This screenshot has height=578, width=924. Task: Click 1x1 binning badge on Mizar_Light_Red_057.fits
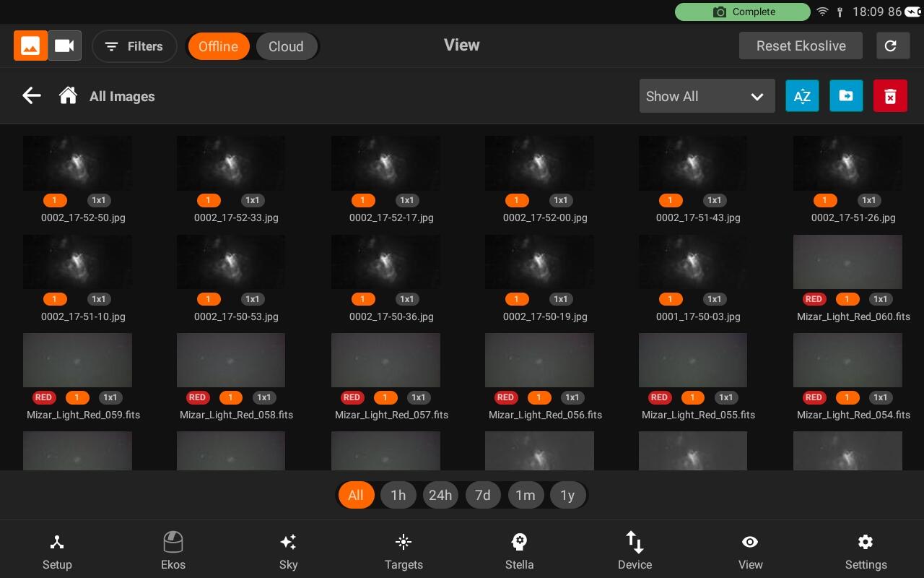tap(418, 397)
